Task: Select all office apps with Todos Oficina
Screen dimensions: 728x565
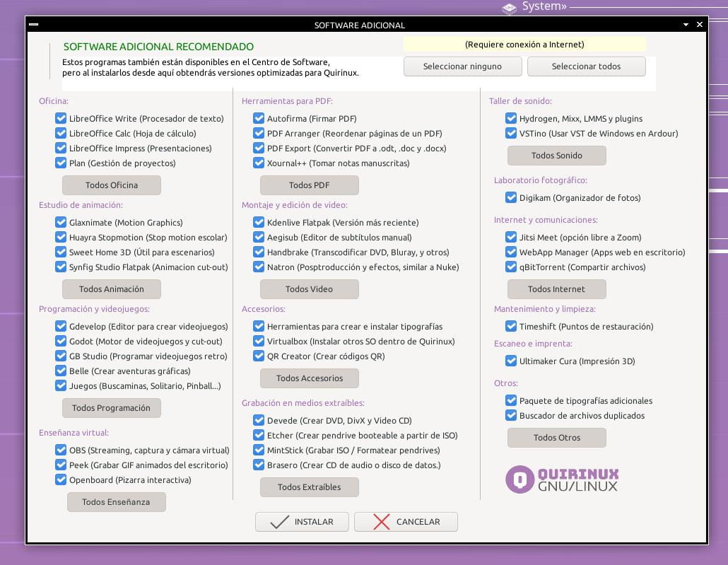Action: tap(112, 185)
